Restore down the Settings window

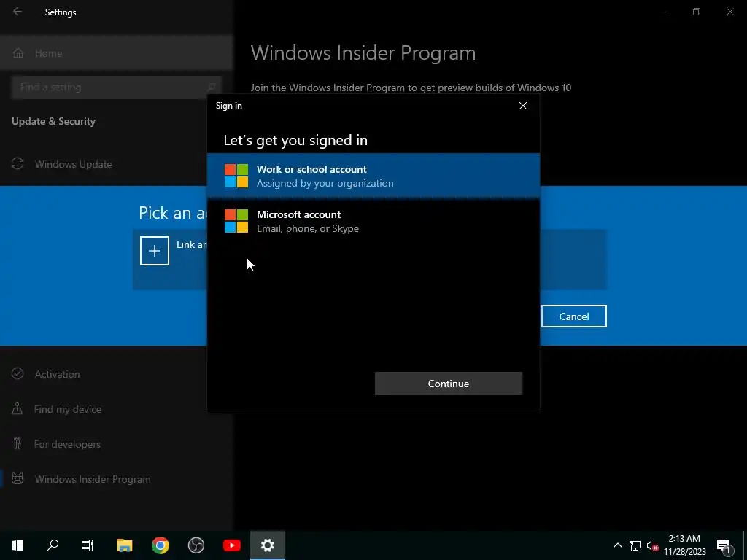coord(697,12)
